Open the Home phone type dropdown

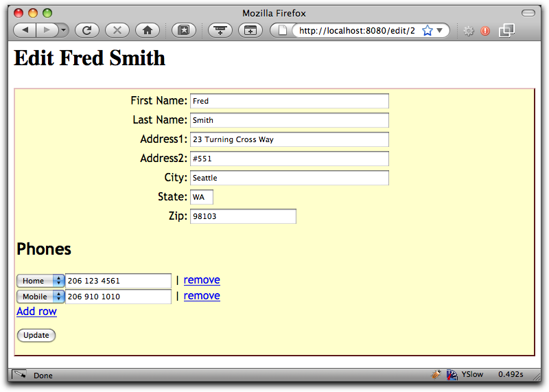[x=40, y=281]
